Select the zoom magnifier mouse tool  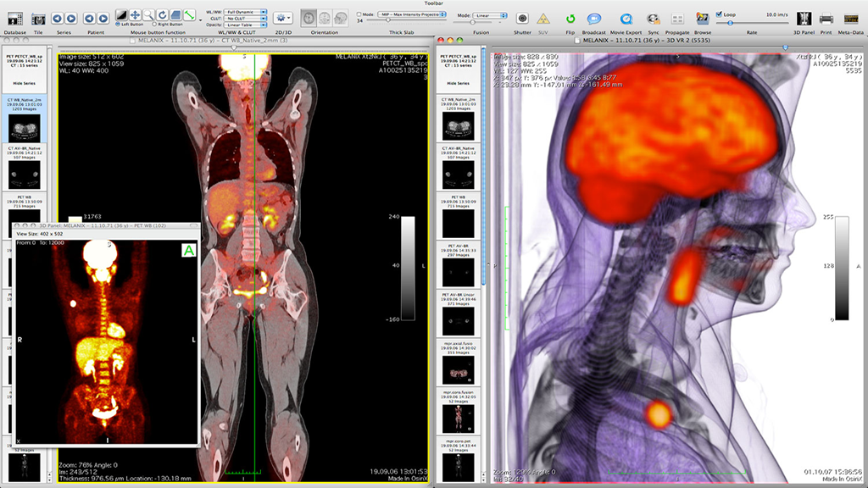[148, 14]
